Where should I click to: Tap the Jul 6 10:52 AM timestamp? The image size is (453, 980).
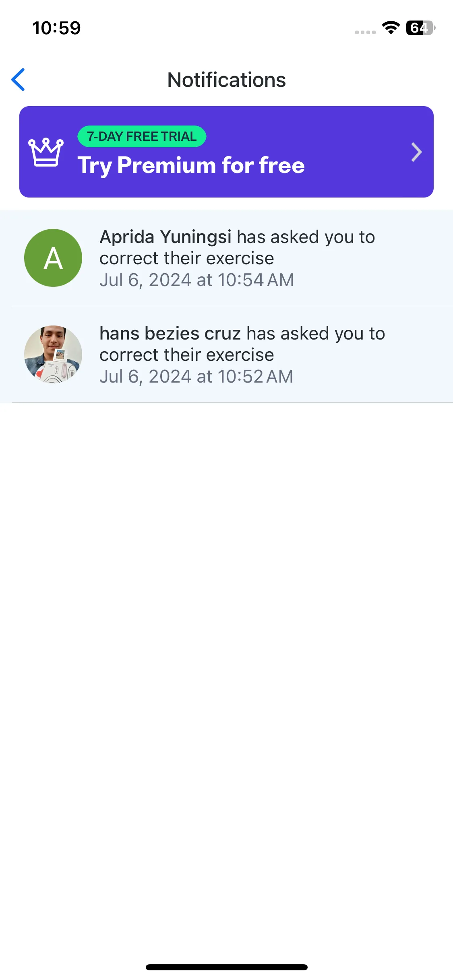[197, 377]
